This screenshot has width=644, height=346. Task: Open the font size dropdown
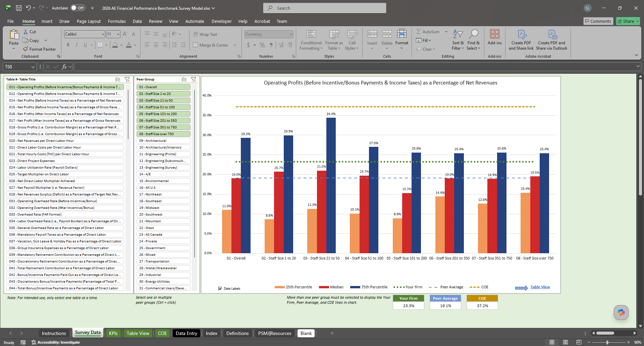click(x=118, y=34)
